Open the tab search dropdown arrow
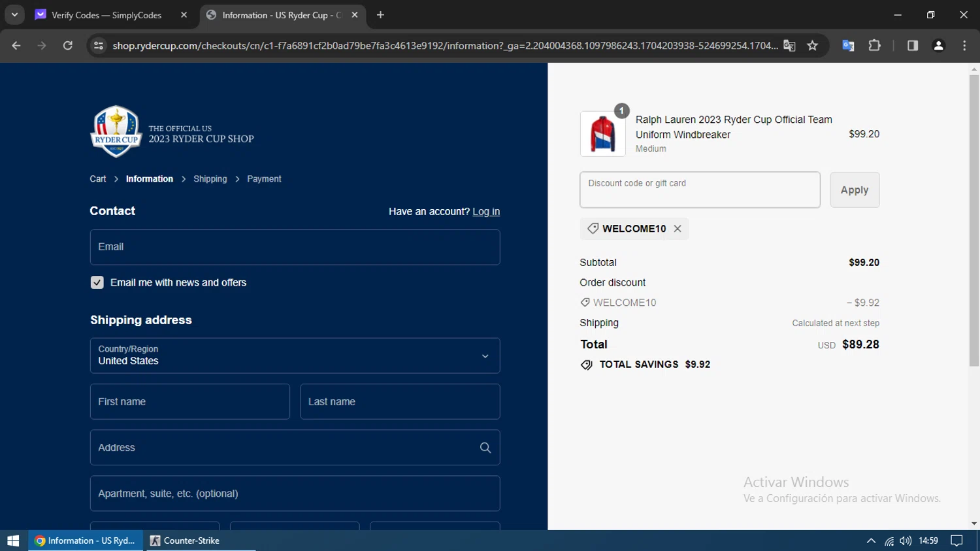 point(14,14)
